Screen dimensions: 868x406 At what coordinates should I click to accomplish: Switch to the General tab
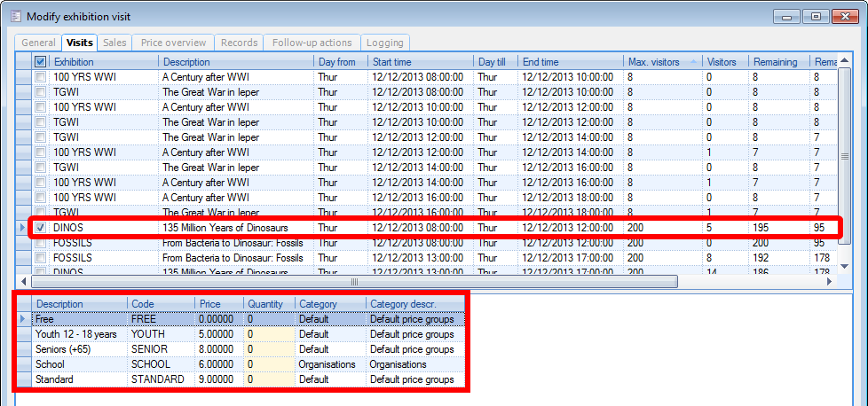38,43
